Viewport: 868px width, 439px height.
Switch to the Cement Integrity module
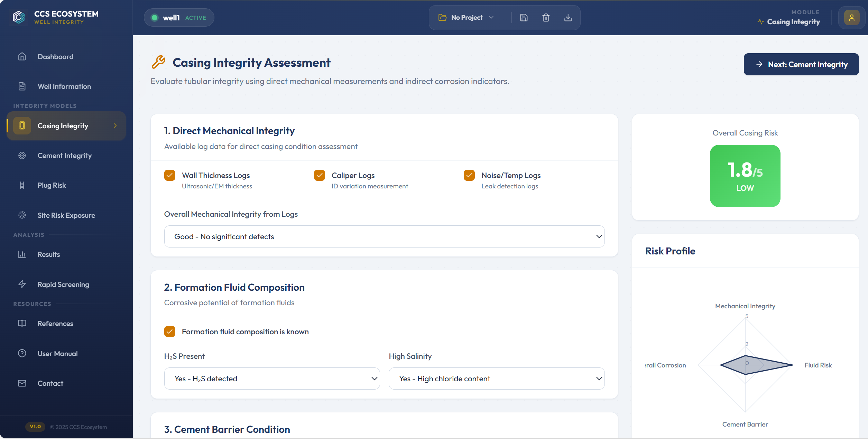tap(65, 155)
